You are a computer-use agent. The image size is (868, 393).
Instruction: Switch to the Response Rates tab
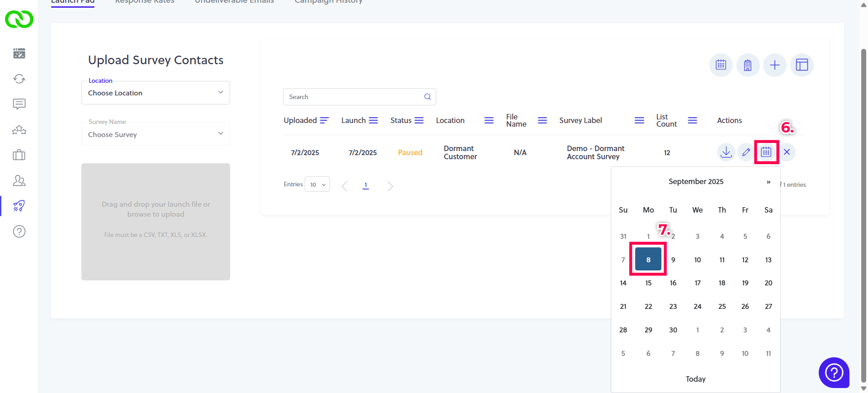[x=145, y=2]
